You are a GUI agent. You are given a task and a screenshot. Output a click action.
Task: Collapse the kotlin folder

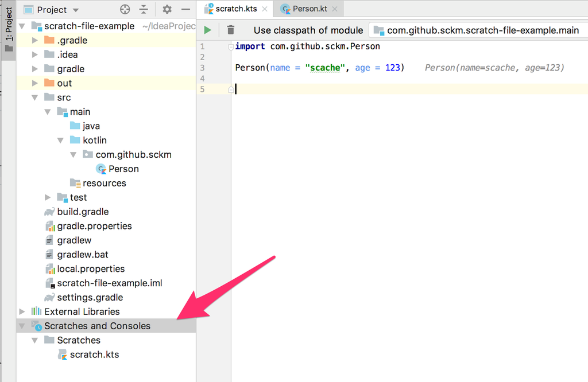coord(60,141)
